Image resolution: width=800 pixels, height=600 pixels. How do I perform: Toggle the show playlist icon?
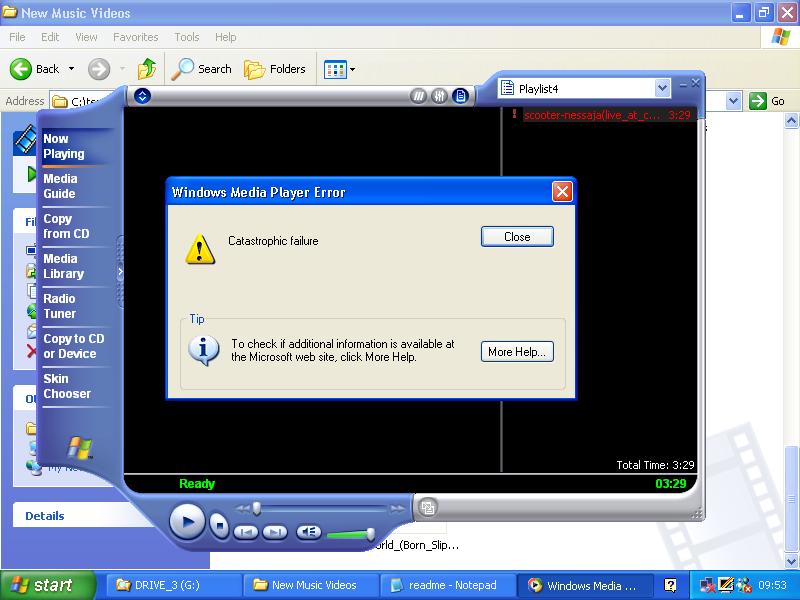pyautogui.click(x=460, y=95)
